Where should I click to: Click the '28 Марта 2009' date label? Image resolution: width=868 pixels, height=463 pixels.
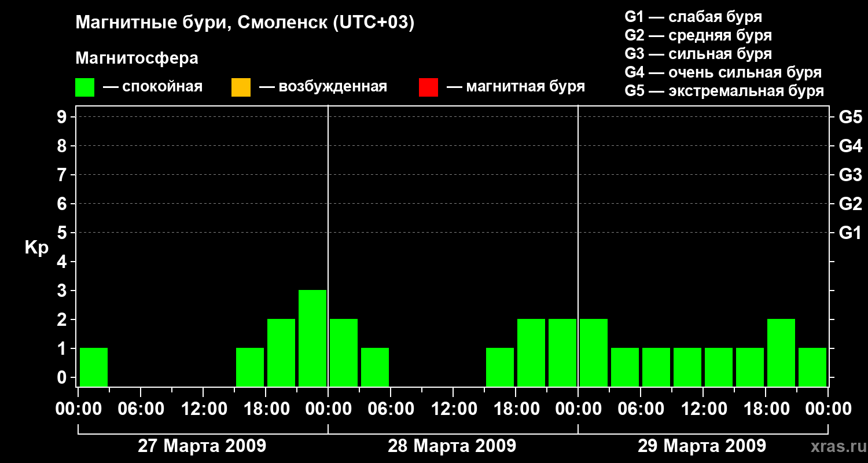click(452, 446)
